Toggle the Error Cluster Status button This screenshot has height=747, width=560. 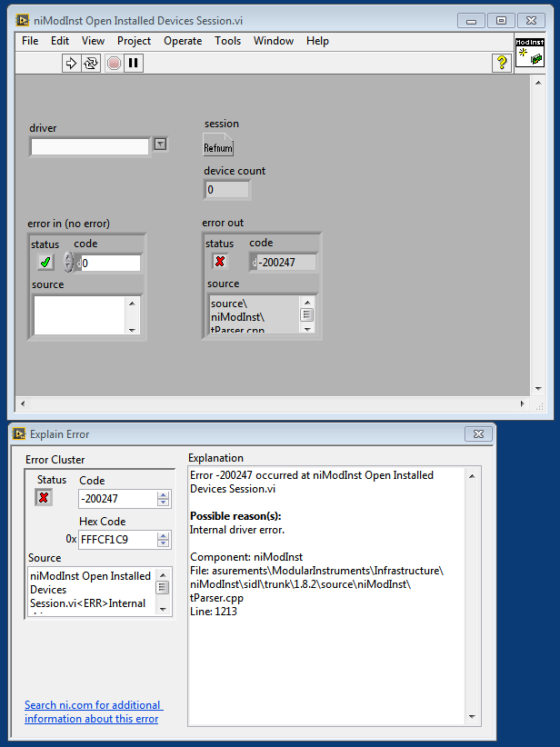tap(44, 498)
